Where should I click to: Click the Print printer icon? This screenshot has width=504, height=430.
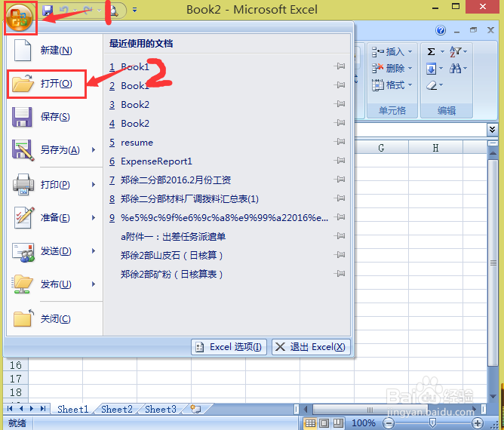(x=23, y=185)
